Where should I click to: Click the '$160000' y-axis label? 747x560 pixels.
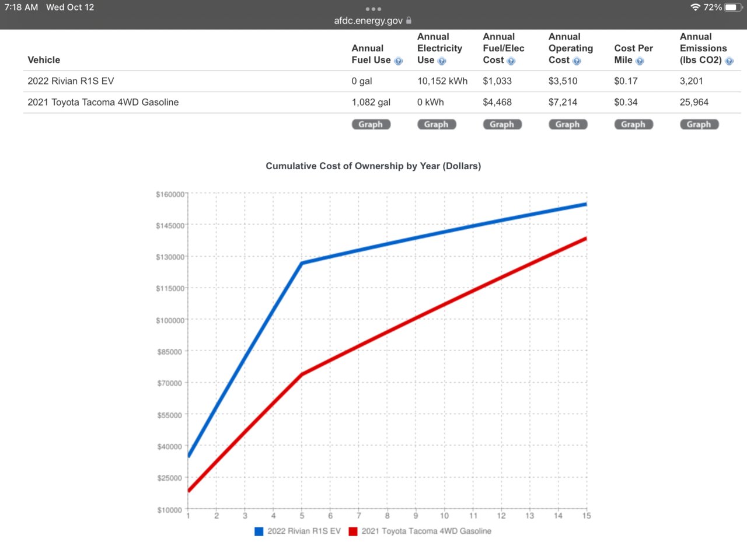pyautogui.click(x=170, y=194)
